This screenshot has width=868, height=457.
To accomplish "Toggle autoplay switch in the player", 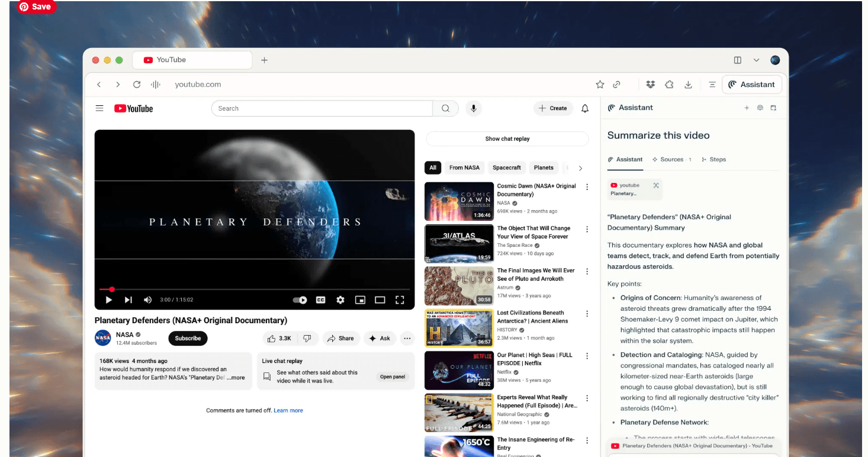I will pos(300,300).
